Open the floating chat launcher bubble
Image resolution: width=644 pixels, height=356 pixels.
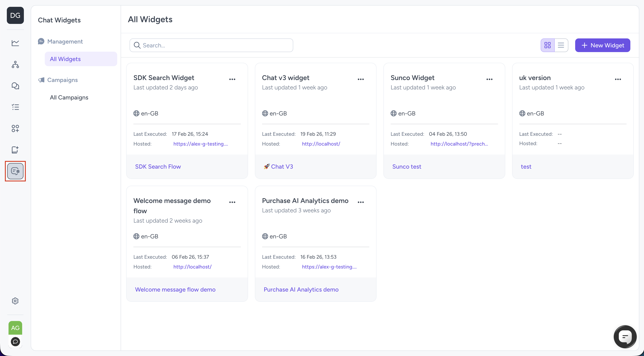coord(625,337)
